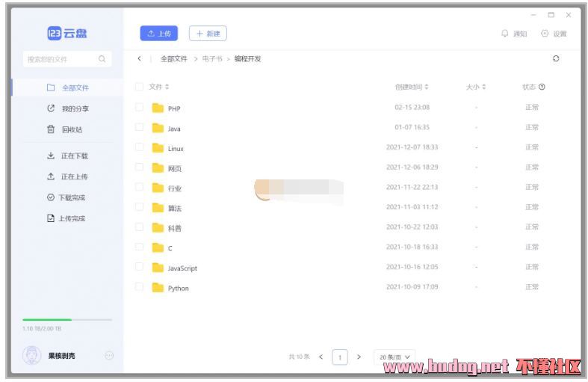Open 正在下载 list
The height and width of the screenshot is (382, 588).
pyautogui.click(x=67, y=155)
